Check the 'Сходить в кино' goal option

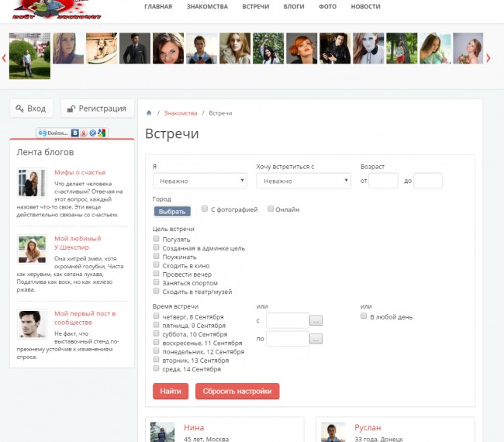point(157,265)
